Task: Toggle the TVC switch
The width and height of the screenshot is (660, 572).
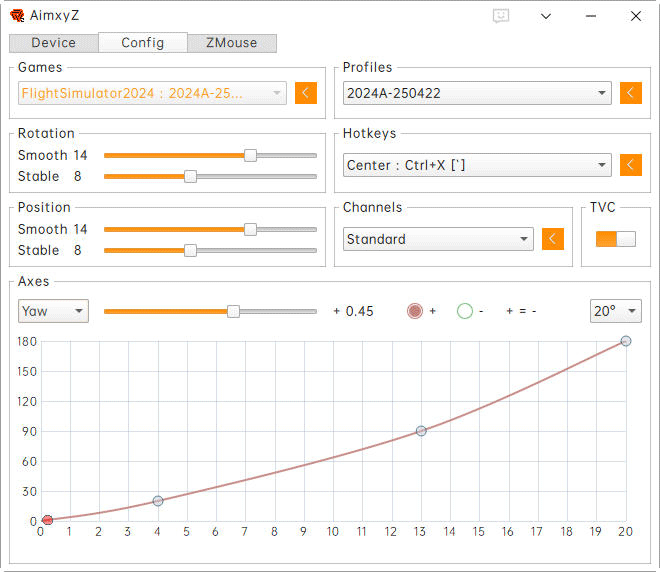Action: coord(615,239)
